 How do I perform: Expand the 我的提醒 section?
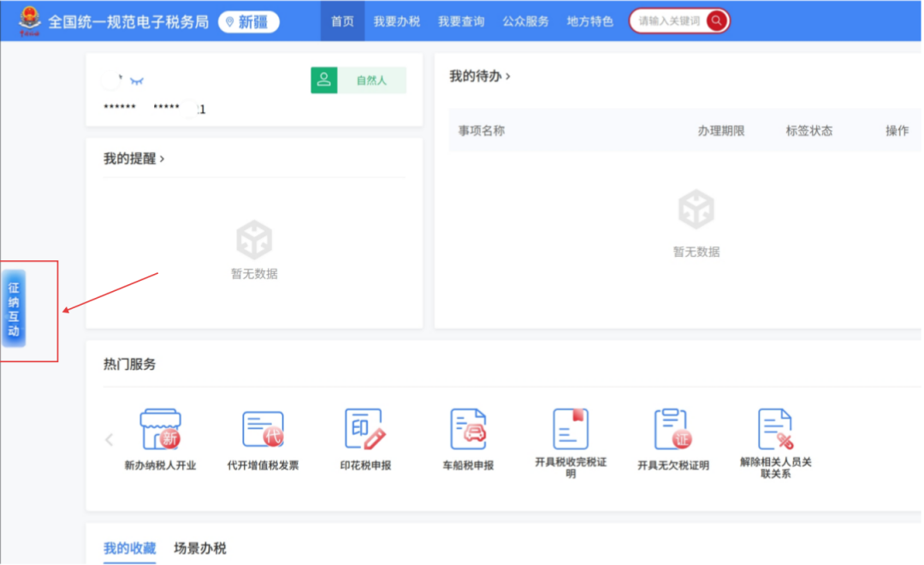[x=133, y=158]
